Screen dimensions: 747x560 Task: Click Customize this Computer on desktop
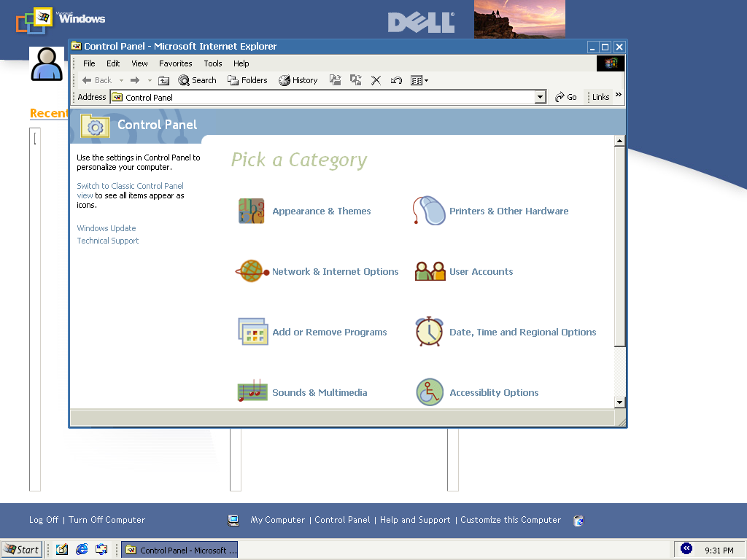tap(510, 519)
